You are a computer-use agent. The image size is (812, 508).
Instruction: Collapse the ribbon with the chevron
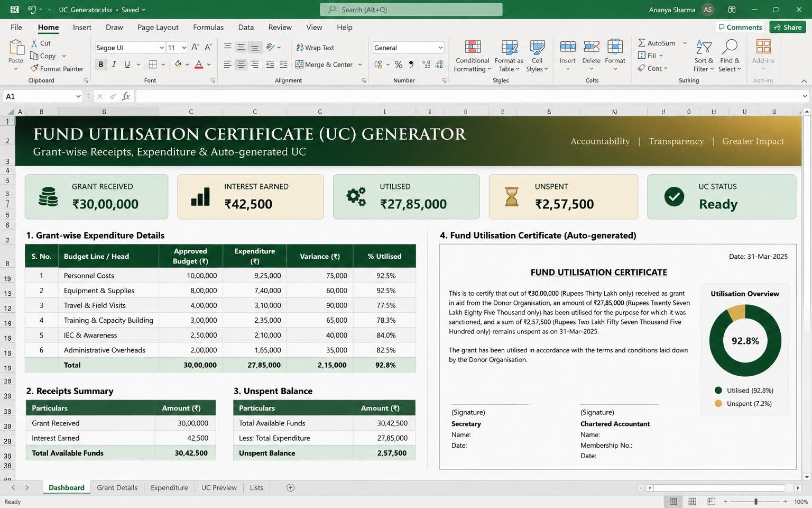click(804, 81)
